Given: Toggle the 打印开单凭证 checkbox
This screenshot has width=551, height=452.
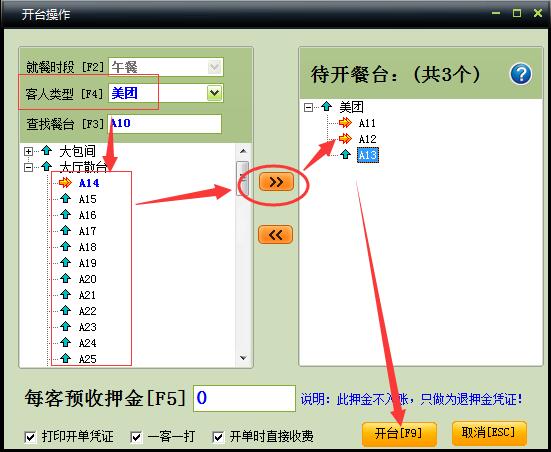Looking at the screenshot, I should coord(30,437).
